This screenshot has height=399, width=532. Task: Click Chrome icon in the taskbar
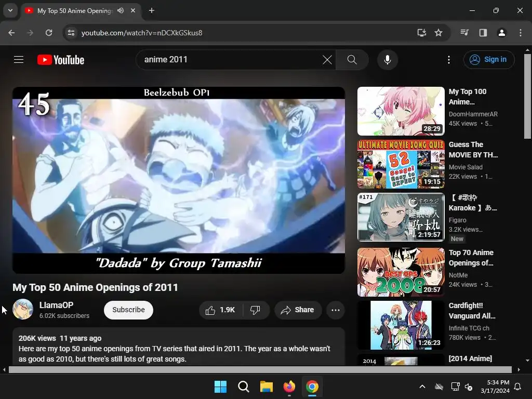(x=312, y=387)
